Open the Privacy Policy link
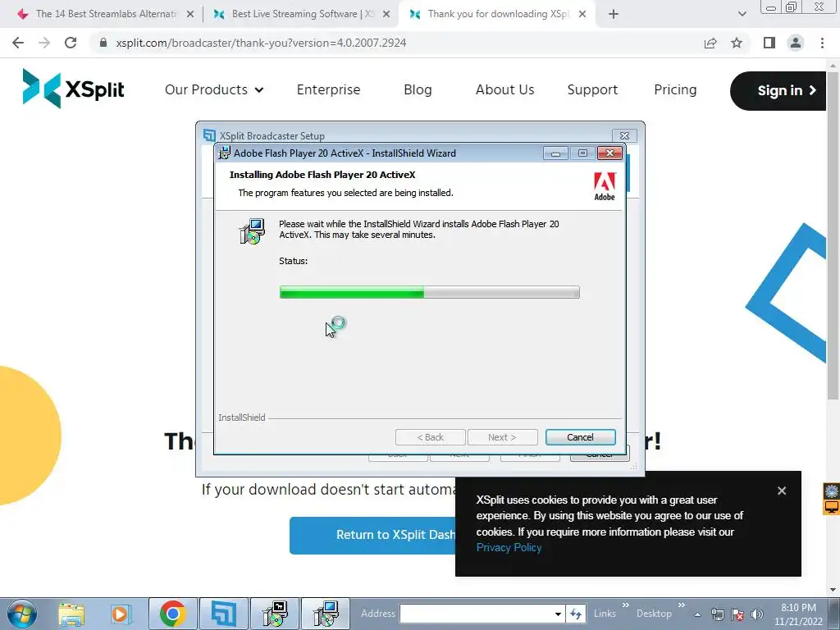The width and height of the screenshot is (840, 630). pos(509,547)
